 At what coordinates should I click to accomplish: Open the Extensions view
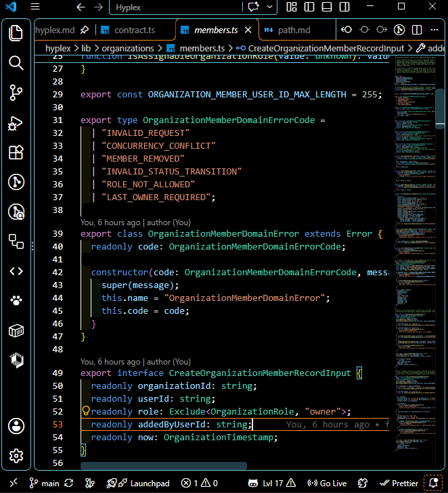pyautogui.click(x=16, y=152)
